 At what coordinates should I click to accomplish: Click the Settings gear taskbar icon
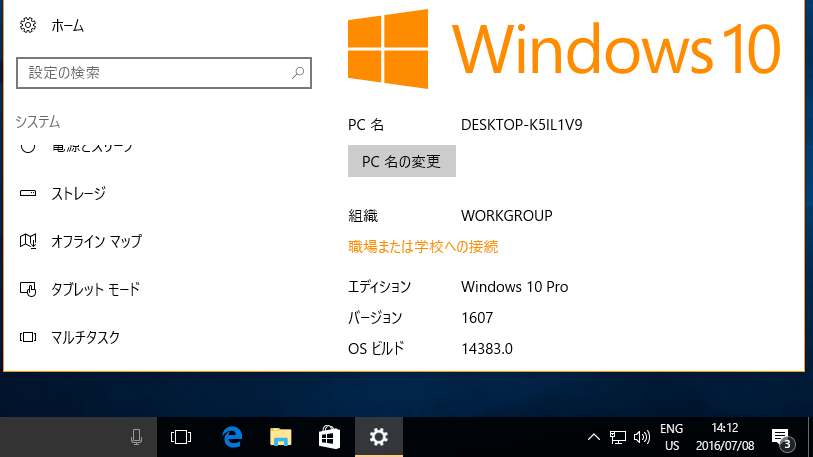(x=379, y=437)
